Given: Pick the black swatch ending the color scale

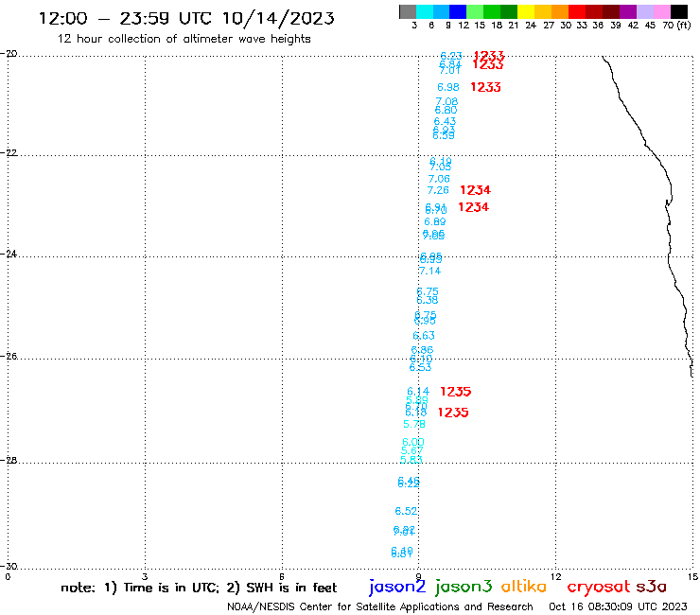Looking at the screenshot, I should pos(679,11).
